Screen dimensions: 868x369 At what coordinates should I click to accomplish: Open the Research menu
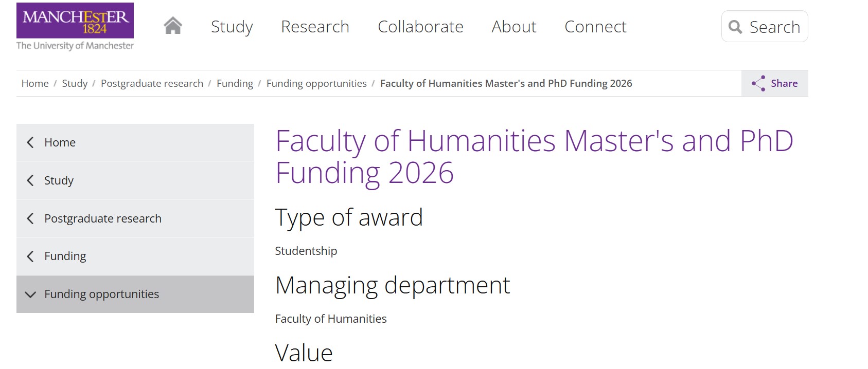pyautogui.click(x=315, y=27)
